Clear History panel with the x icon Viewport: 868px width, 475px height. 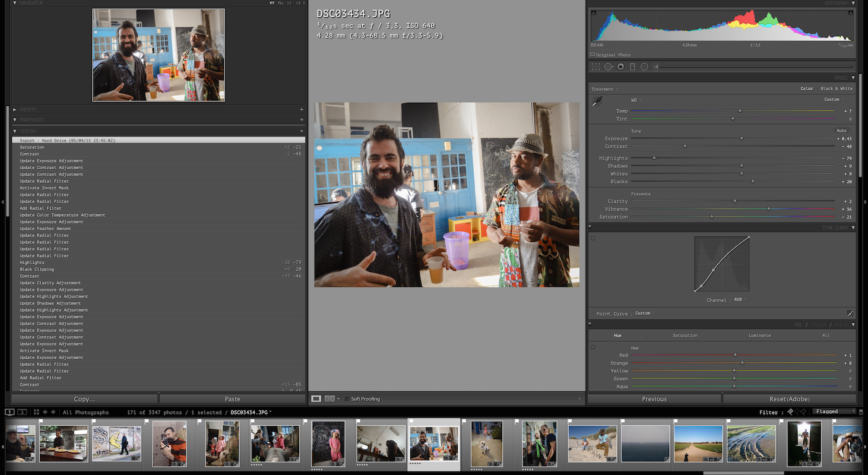pos(302,131)
